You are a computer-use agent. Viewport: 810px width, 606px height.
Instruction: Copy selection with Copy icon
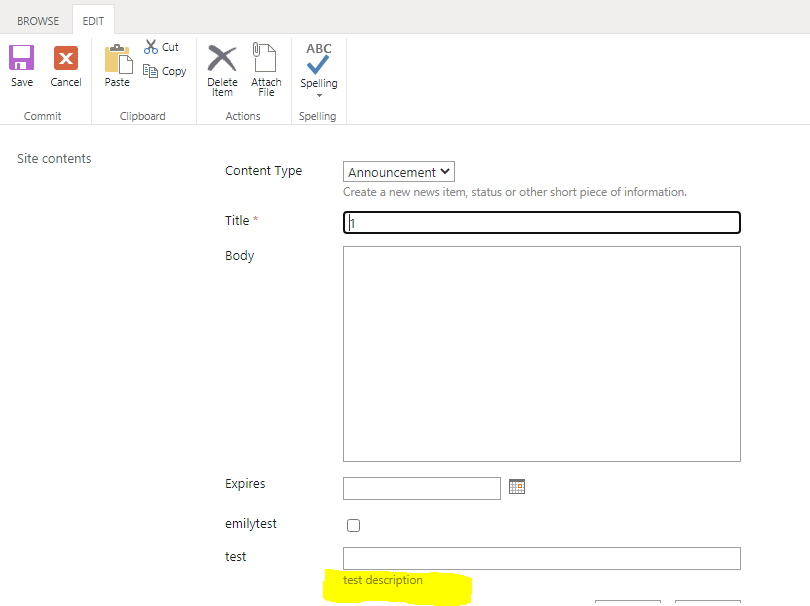(150, 71)
